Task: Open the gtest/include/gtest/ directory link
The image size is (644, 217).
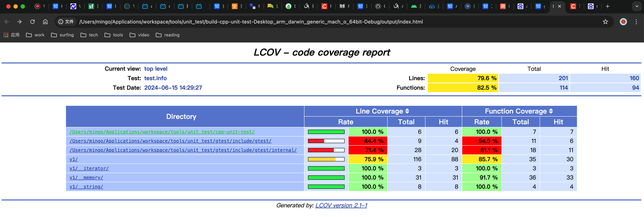Action: tap(171, 141)
